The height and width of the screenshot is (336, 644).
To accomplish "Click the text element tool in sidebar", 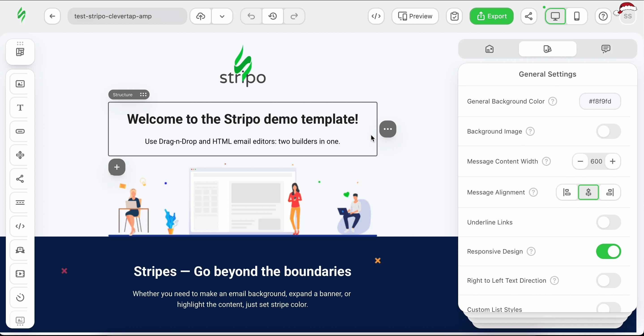I will coord(20,107).
